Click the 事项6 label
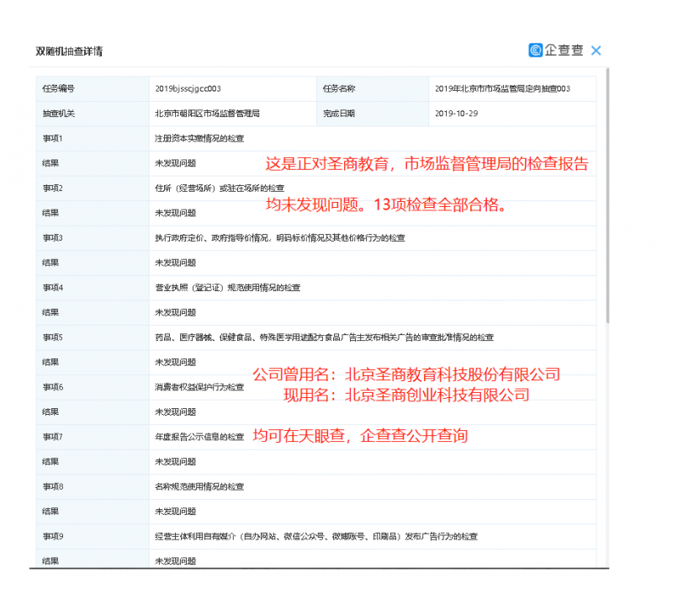This screenshot has width=673, height=616. point(52,388)
